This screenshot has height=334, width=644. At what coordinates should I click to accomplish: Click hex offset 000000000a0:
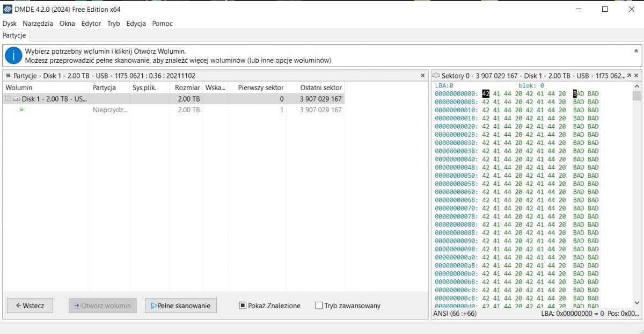point(456,257)
